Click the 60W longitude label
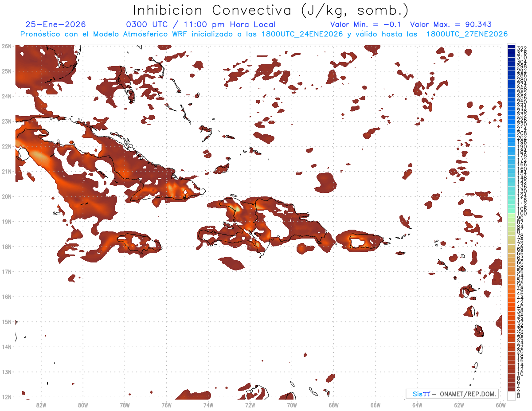Image resolution: width=532 pixels, height=411 pixels. [501, 405]
